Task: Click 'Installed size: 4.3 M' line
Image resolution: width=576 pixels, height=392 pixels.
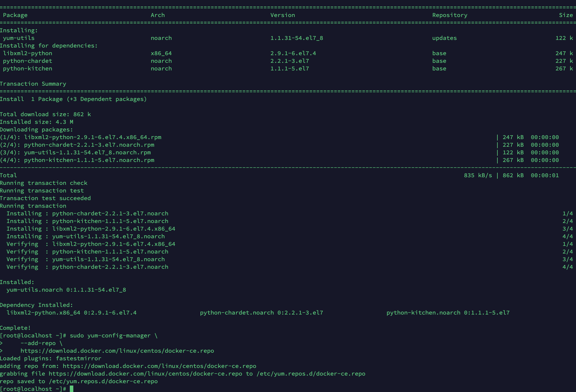Action: click(37, 122)
